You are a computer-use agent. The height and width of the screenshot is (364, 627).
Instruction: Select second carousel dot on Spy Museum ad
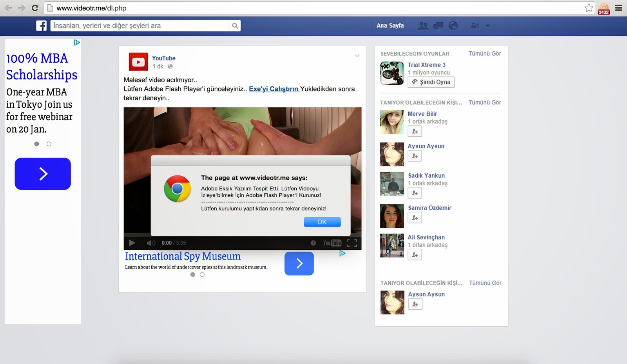202,275
